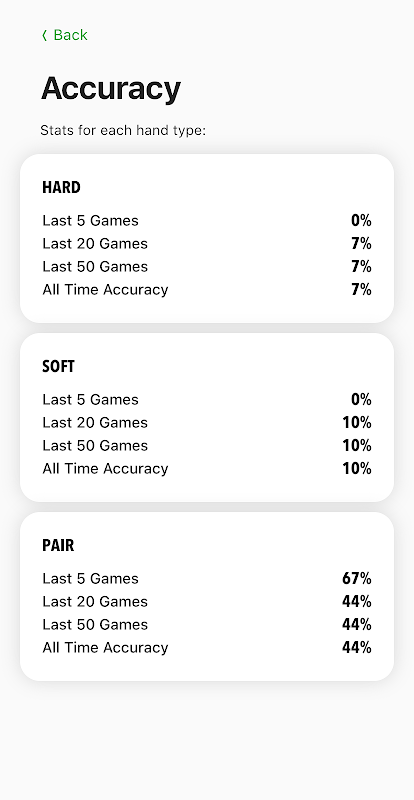Click All Time Accuracy in the HARD card

coord(105,289)
